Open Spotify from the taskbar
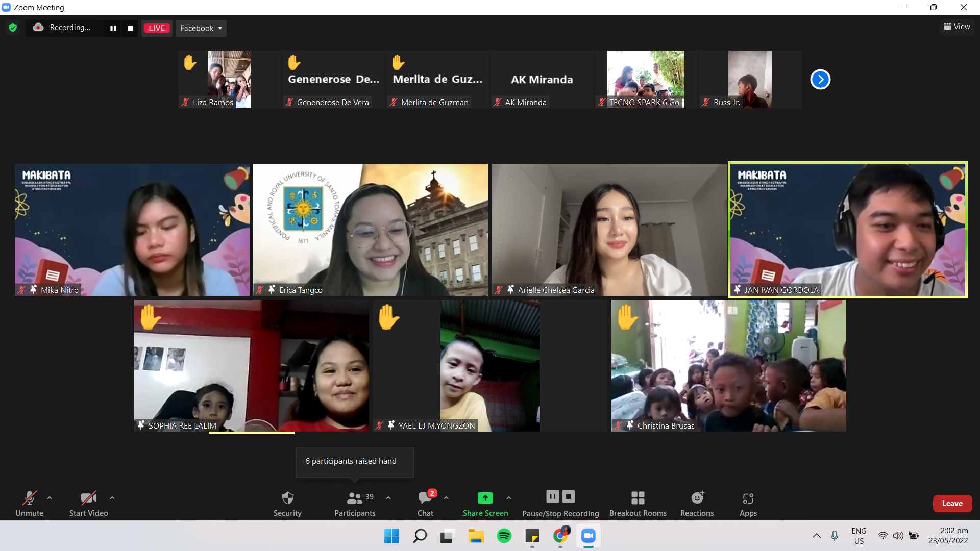The width and height of the screenshot is (980, 551). click(x=504, y=536)
